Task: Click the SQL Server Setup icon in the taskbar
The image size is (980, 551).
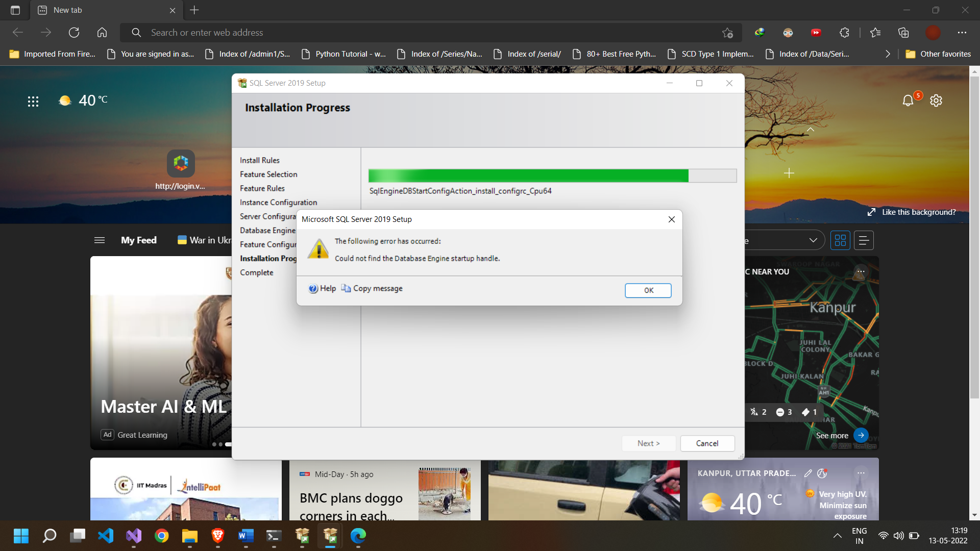Action: tap(329, 536)
